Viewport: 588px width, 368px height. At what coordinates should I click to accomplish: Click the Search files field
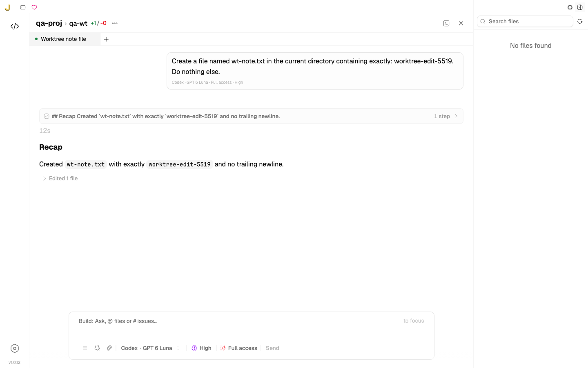coord(525,21)
